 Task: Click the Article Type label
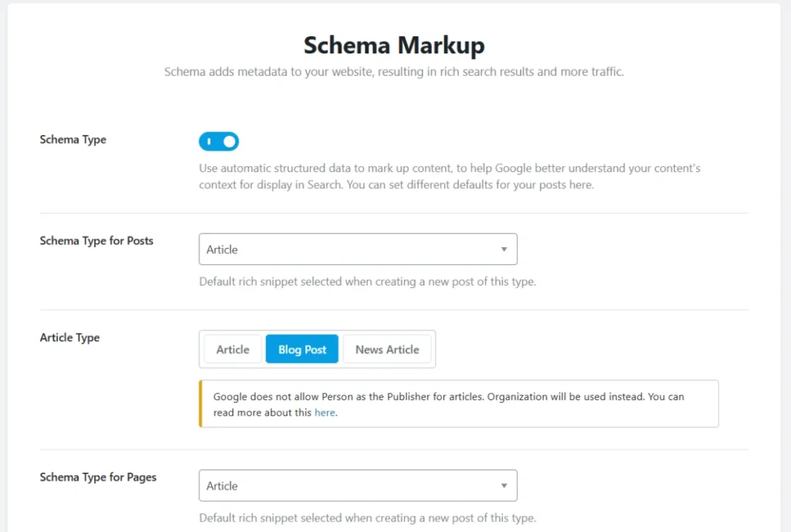pyautogui.click(x=70, y=337)
